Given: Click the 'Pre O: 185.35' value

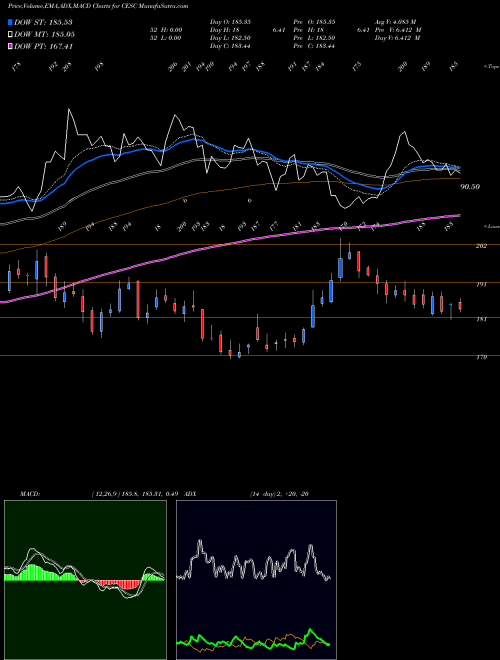Looking at the screenshot, I should 314,22.
